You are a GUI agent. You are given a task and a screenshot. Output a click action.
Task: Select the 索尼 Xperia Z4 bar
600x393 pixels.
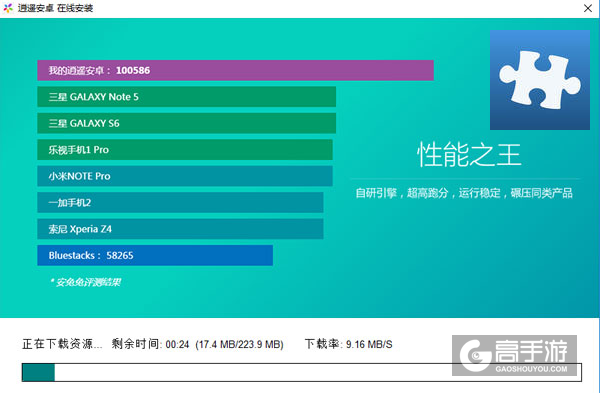tap(180, 229)
